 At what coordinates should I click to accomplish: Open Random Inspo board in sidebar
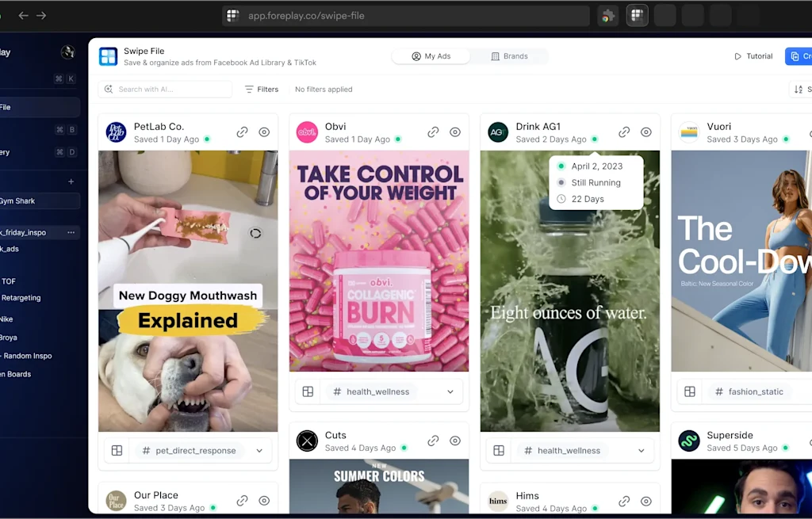[x=26, y=356]
